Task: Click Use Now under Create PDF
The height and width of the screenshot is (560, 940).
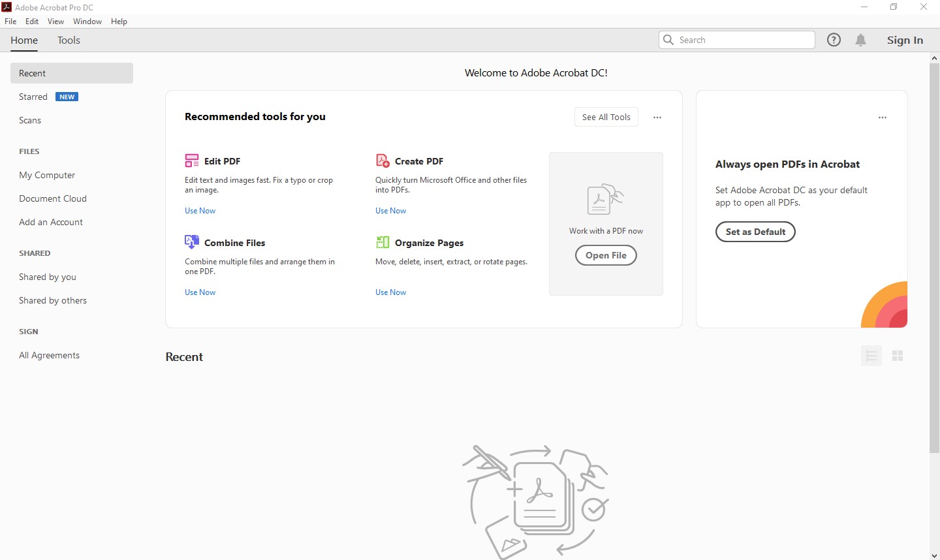Action: [390, 211]
